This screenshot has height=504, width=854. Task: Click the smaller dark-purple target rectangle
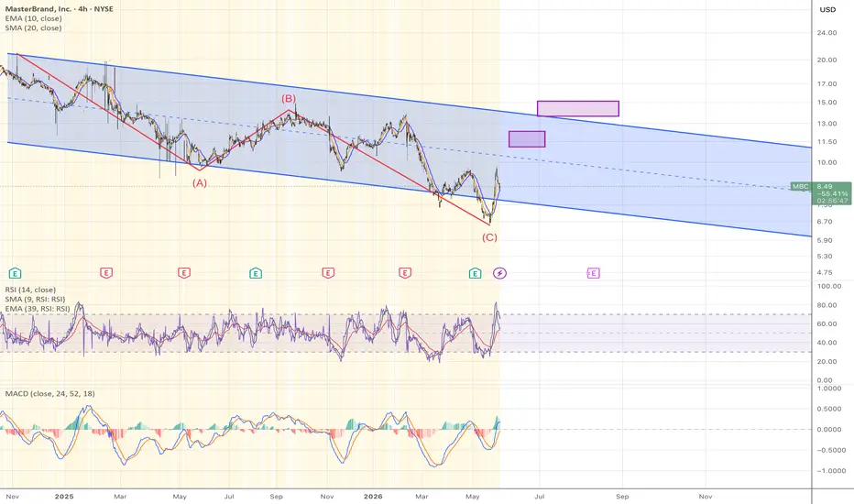(x=527, y=139)
